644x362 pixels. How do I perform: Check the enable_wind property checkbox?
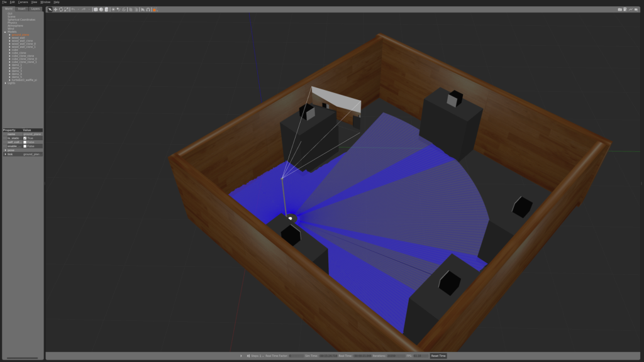coord(25,146)
